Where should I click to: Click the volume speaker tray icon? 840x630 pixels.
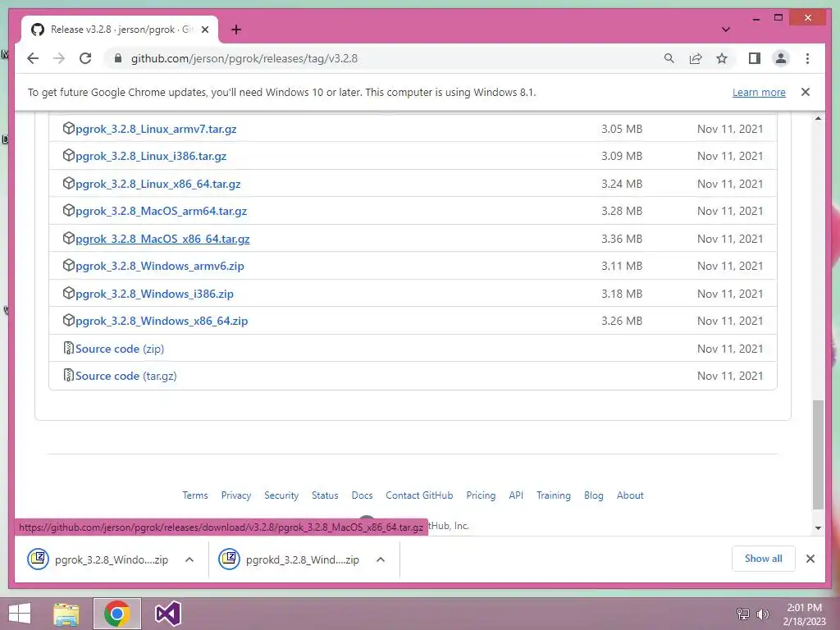762,614
